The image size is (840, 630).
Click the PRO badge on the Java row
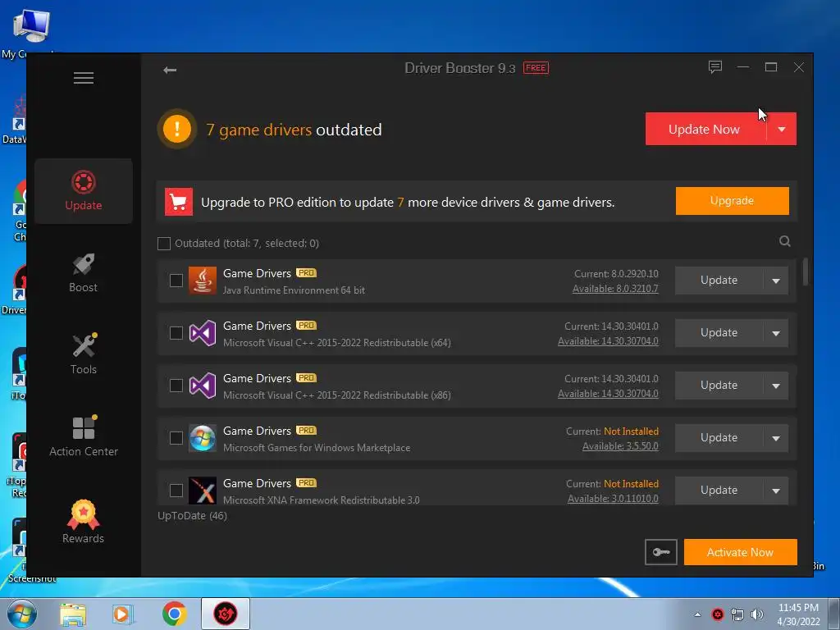coord(307,272)
